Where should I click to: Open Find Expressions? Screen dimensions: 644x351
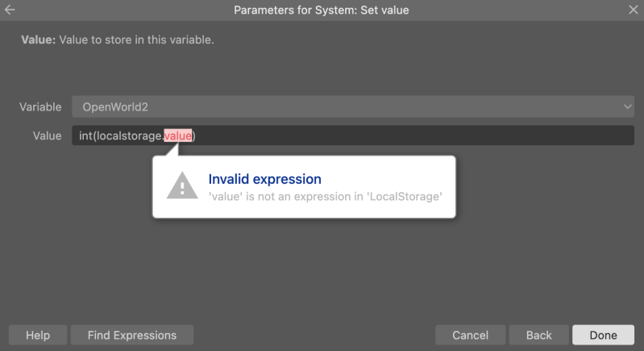(132, 335)
